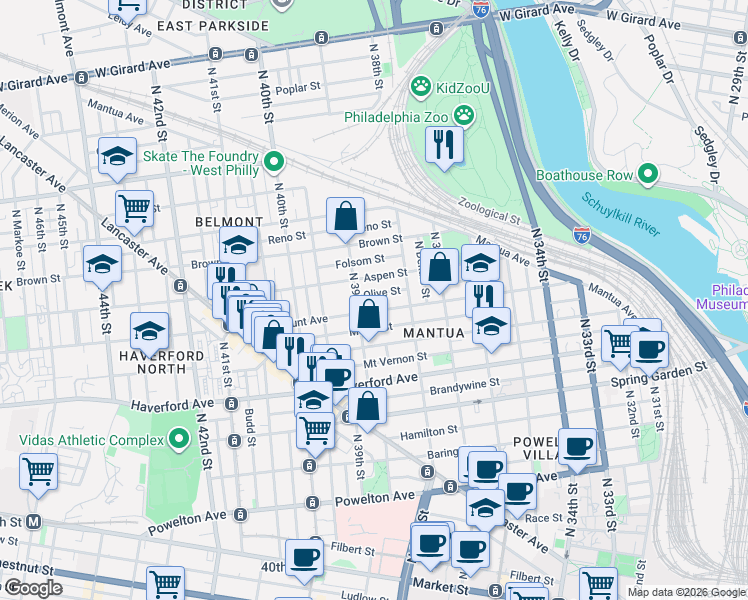
Task: Click the shopping bag marker near Aspen St
Action: (439, 266)
